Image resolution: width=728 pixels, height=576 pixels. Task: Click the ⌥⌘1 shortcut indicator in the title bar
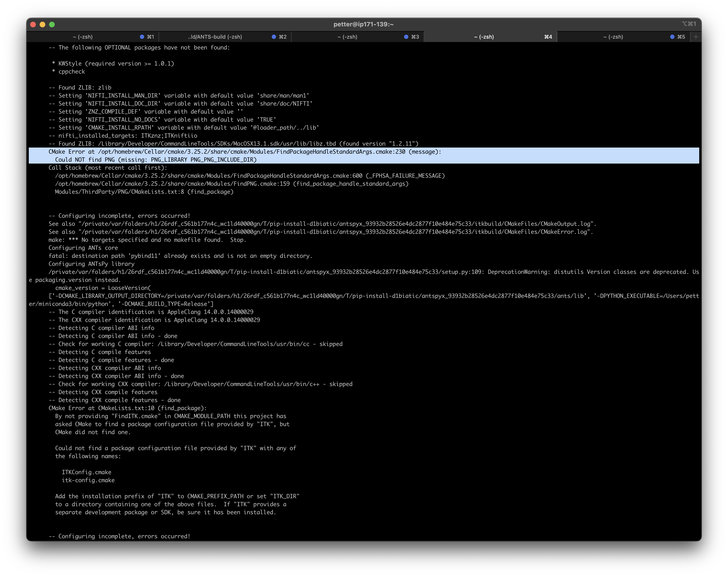click(689, 24)
